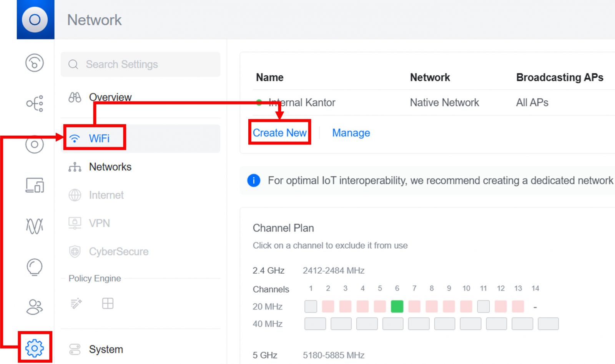Open System settings section
Viewport: 615px width, 364px height.
pos(106,349)
